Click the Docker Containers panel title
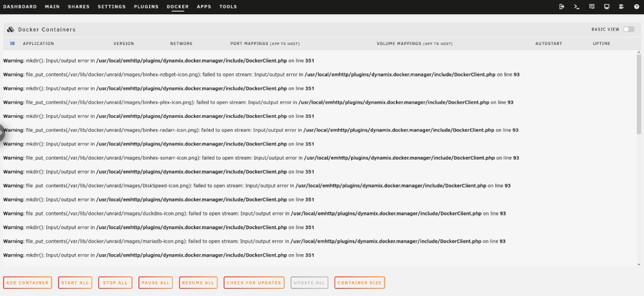 pyautogui.click(x=47, y=30)
